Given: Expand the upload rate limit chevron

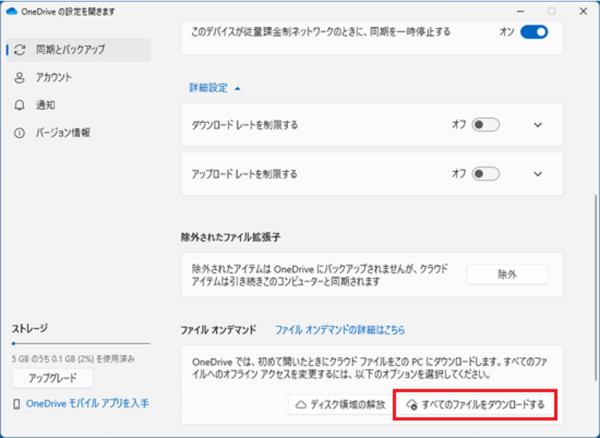Looking at the screenshot, I should click(538, 173).
